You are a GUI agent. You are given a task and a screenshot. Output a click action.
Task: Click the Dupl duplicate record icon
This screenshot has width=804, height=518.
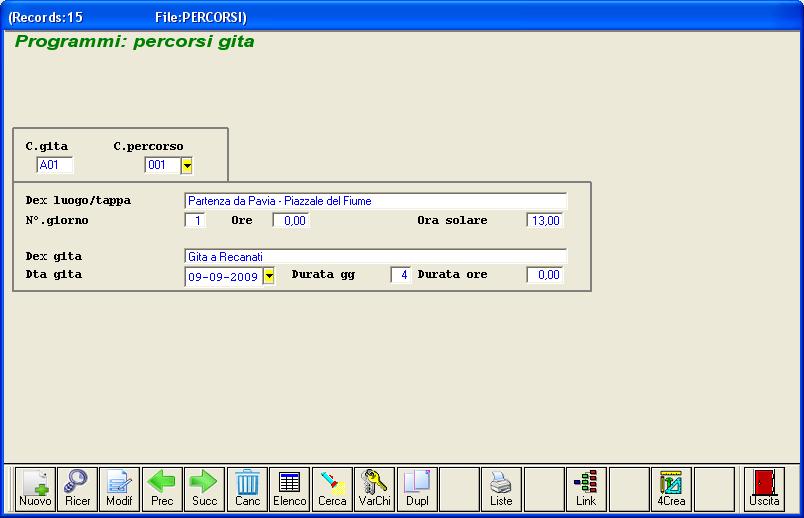tap(417, 489)
